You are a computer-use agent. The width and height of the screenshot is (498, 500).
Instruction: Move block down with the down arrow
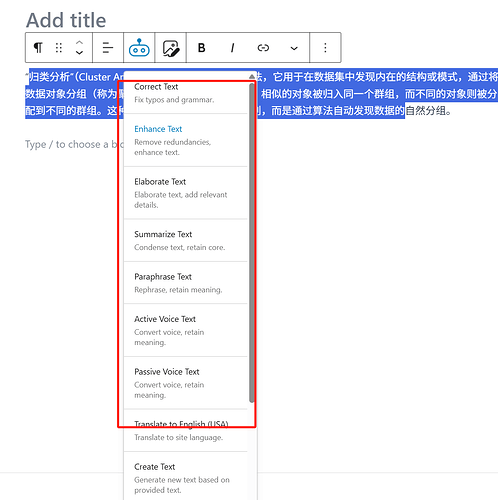tap(79, 53)
